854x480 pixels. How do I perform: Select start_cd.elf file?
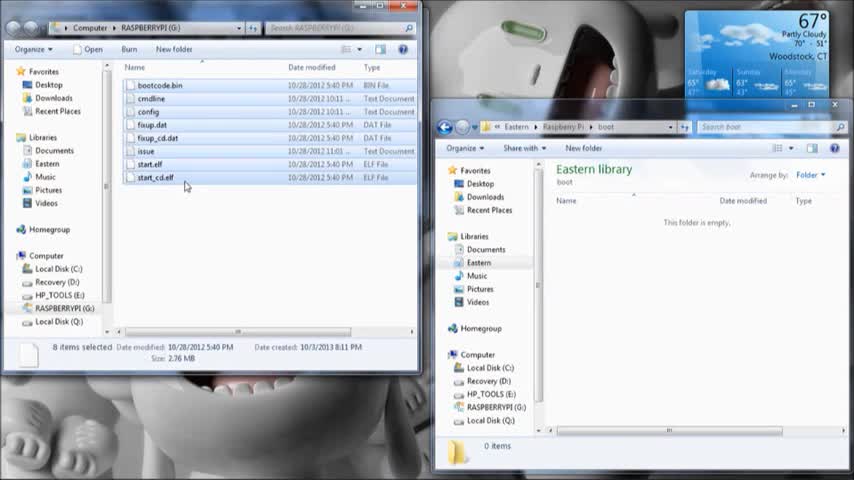point(270,178)
